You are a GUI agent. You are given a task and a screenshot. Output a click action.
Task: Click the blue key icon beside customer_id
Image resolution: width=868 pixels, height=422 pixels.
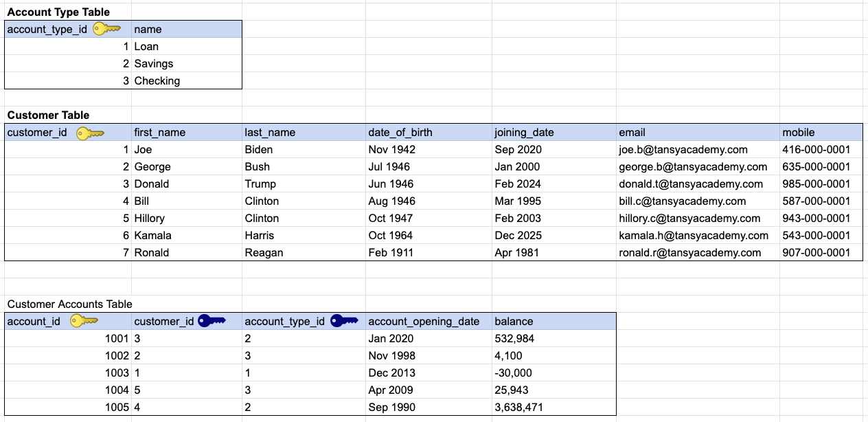pos(212,321)
